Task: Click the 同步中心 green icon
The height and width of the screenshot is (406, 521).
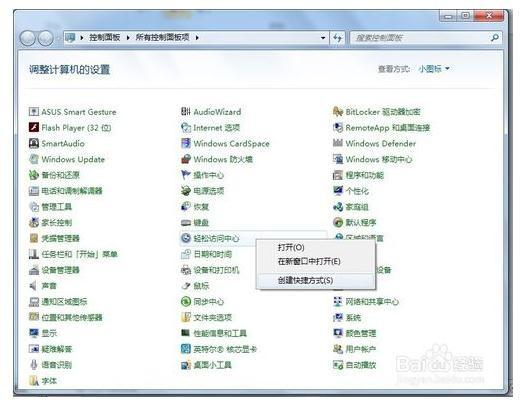Action: pos(186,301)
